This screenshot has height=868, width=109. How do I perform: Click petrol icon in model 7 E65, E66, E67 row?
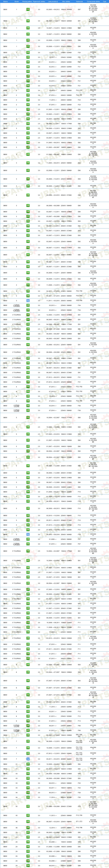click(28, 735)
